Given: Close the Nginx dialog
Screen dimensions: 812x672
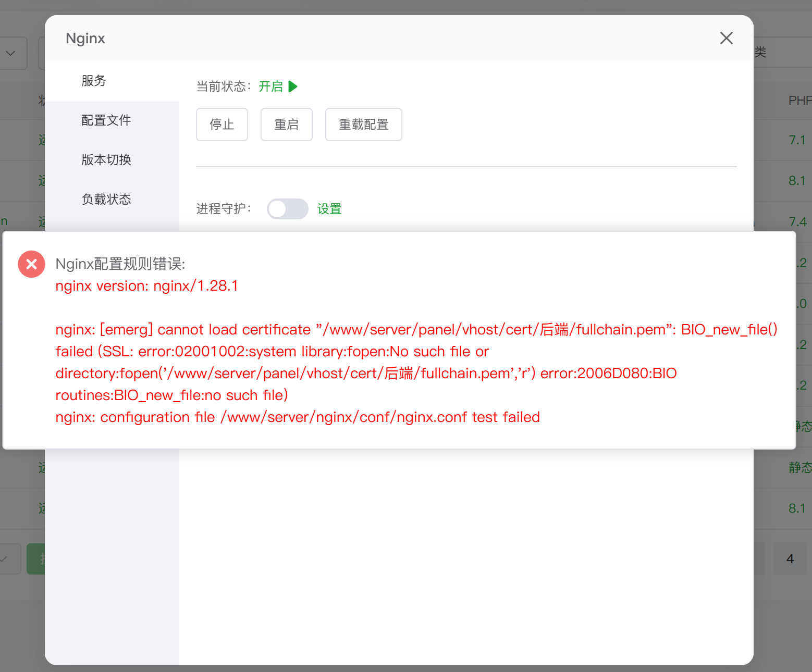Looking at the screenshot, I should (x=726, y=38).
